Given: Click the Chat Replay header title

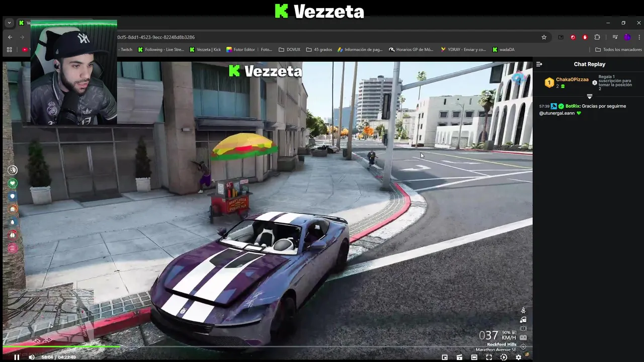Looking at the screenshot, I should pyautogui.click(x=590, y=64).
